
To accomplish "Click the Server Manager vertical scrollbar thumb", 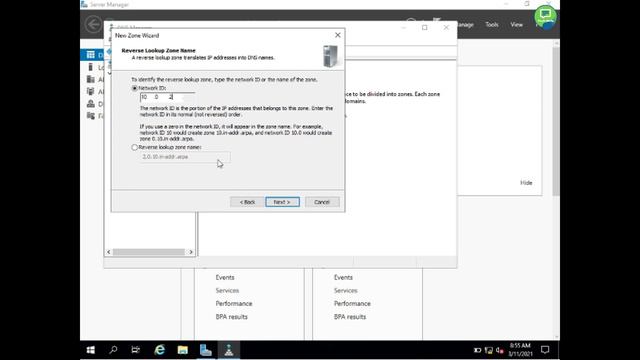I will [556, 121].
